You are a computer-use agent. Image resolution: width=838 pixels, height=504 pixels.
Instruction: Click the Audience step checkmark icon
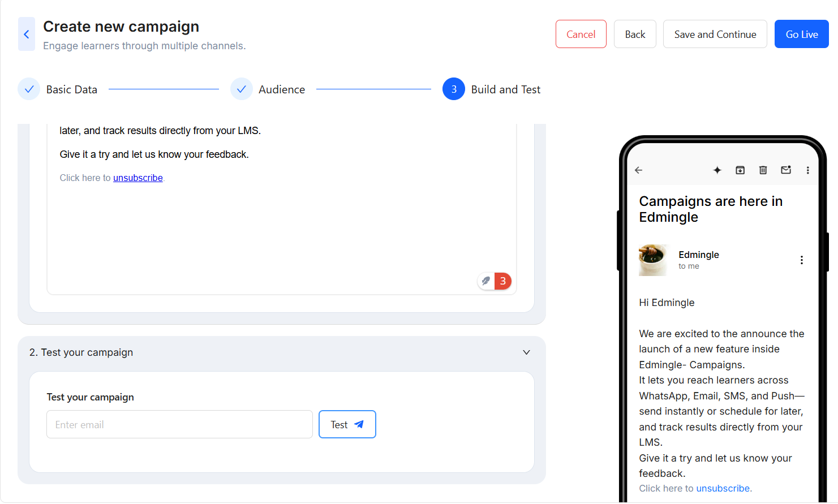pyautogui.click(x=242, y=89)
